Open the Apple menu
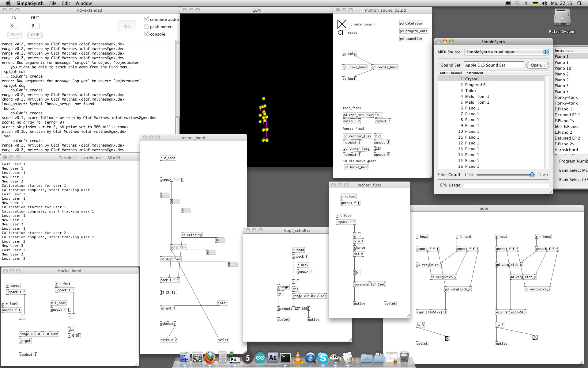The height and width of the screenshot is (368, 588). pyautogui.click(x=8, y=3)
